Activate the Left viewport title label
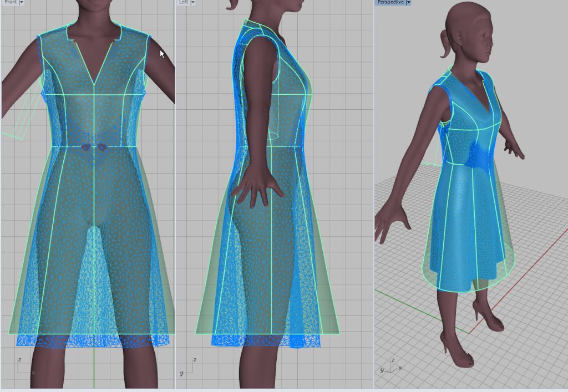Screen dimensions: 568x392 tap(183, 2)
